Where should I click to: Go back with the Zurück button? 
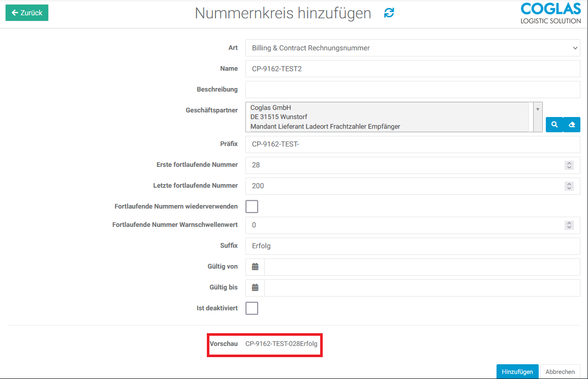[x=27, y=13]
